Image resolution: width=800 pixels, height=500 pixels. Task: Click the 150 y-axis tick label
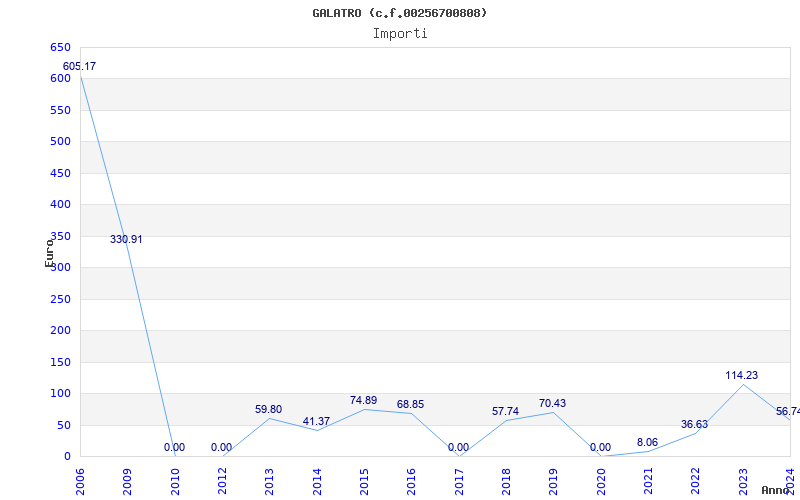(60, 362)
